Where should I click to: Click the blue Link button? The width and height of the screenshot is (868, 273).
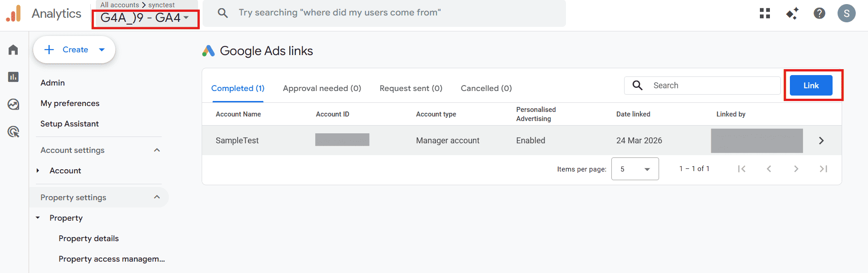click(811, 86)
